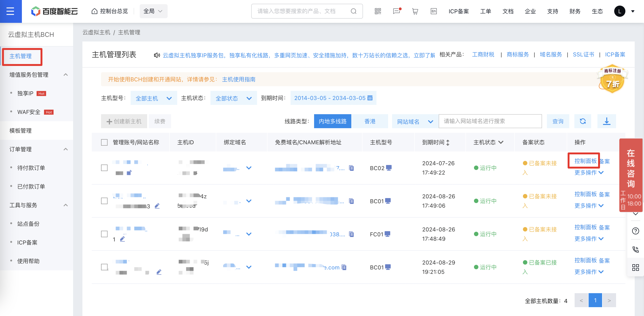Open 控制面板 for the BC02 row
The width and height of the screenshot is (644, 316).
click(585, 161)
